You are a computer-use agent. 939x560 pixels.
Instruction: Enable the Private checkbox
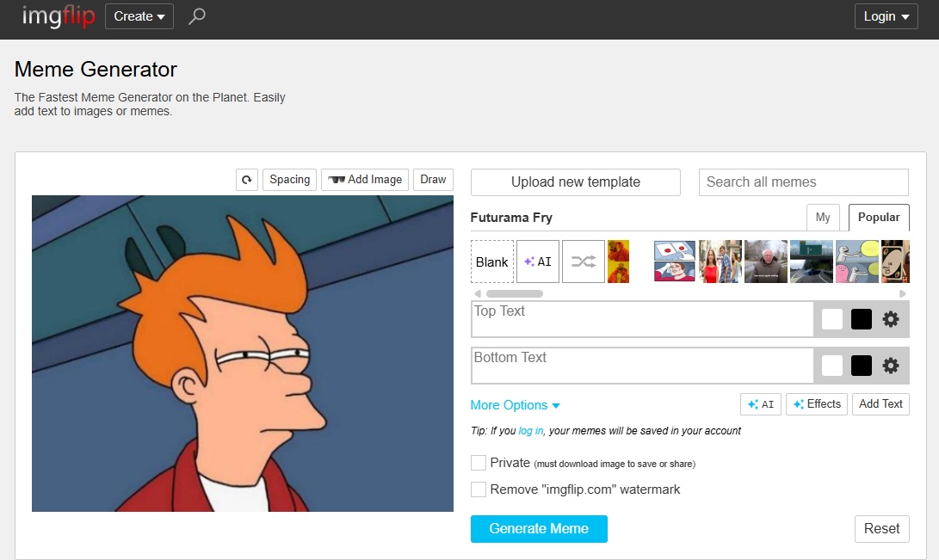tap(479, 463)
